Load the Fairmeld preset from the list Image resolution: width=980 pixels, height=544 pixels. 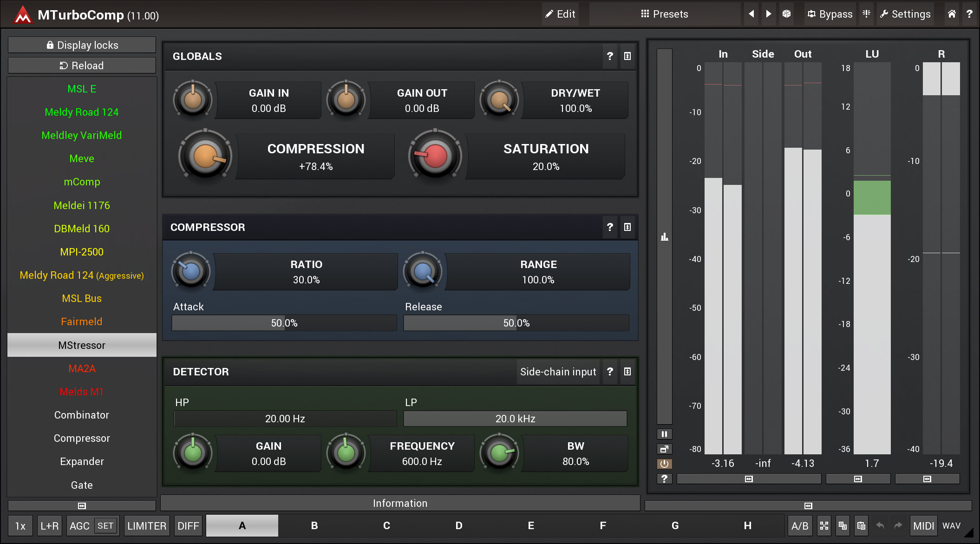(82, 321)
